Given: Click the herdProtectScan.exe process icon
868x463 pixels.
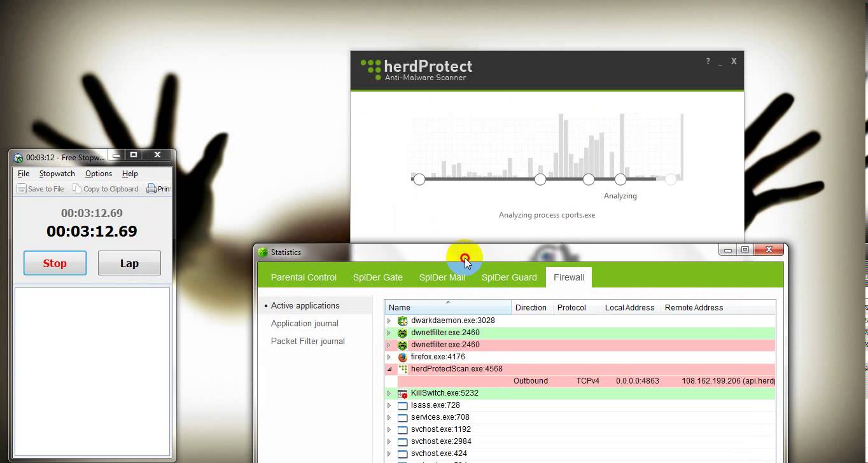Looking at the screenshot, I should (x=402, y=369).
